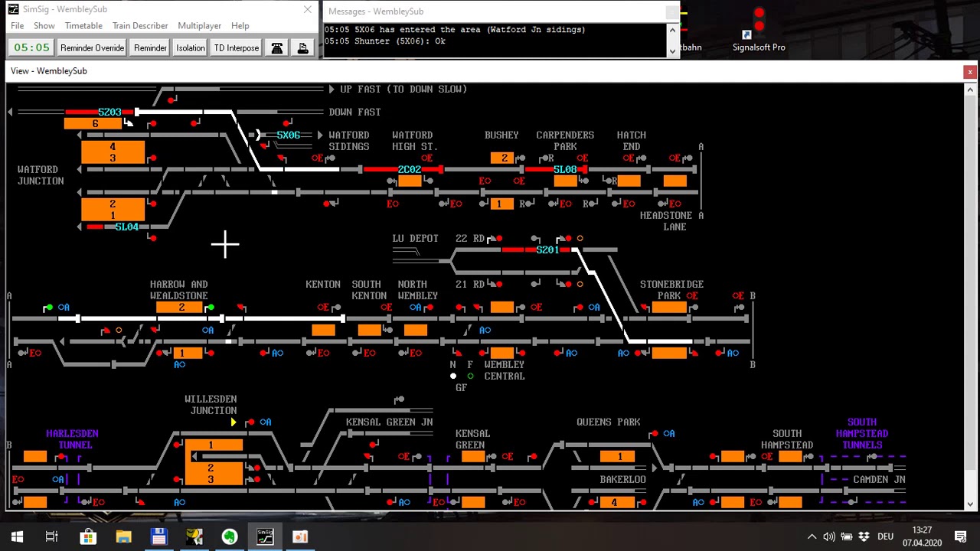Open the notification center icon
The width and height of the screenshot is (980, 551).
(x=960, y=536)
